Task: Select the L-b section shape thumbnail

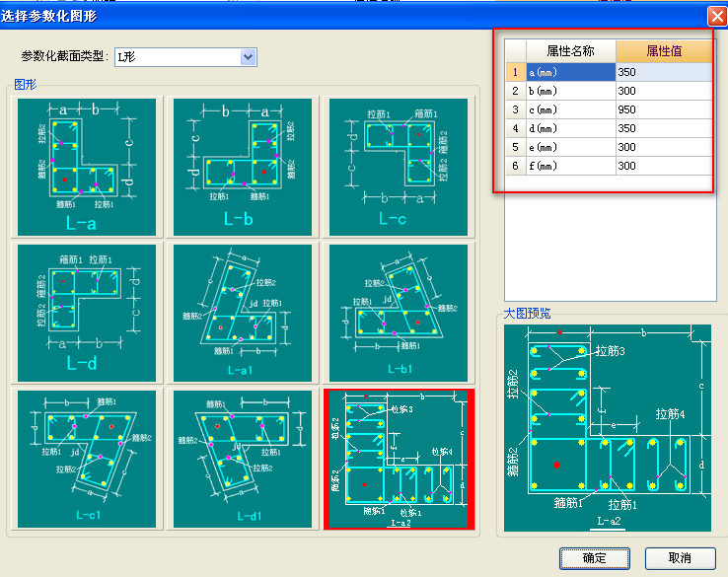Action: pyautogui.click(x=243, y=167)
